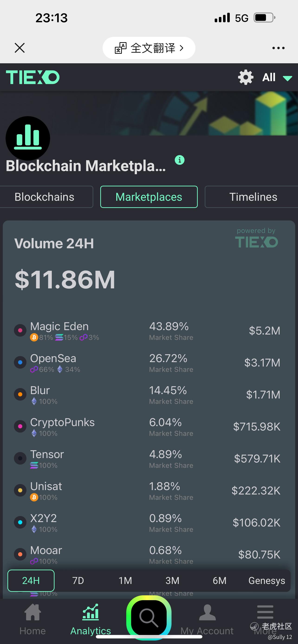Open the OpenSea marketplace row

tap(148, 363)
